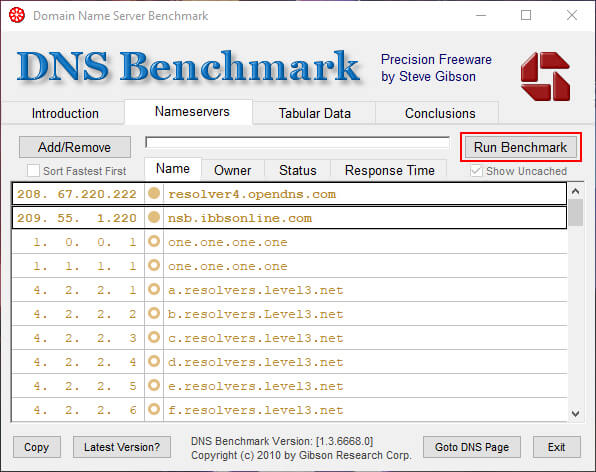Minimize the Domain Name Server Benchmark window
This screenshot has height=472, width=596.
[481, 16]
